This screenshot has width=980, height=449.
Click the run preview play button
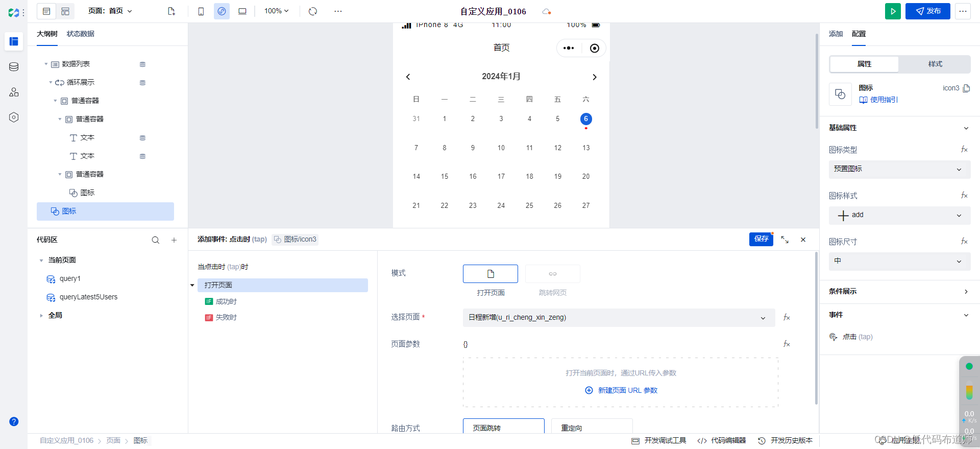(x=893, y=11)
